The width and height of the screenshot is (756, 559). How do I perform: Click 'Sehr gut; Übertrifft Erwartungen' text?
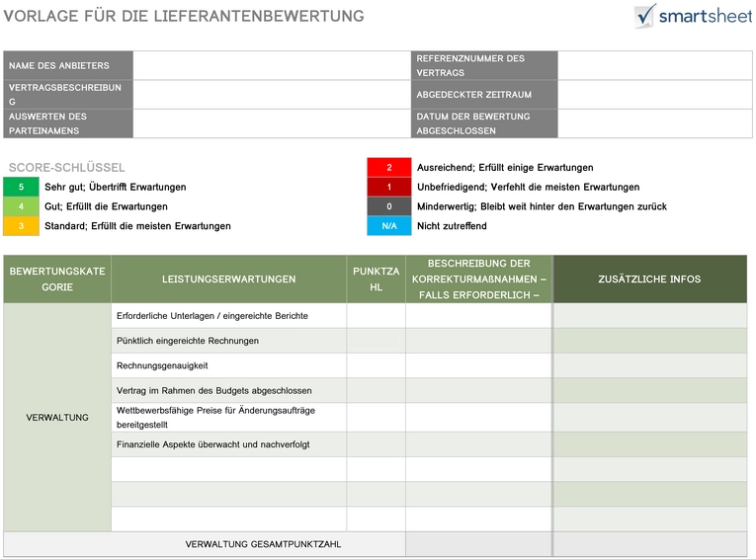coord(116,187)
